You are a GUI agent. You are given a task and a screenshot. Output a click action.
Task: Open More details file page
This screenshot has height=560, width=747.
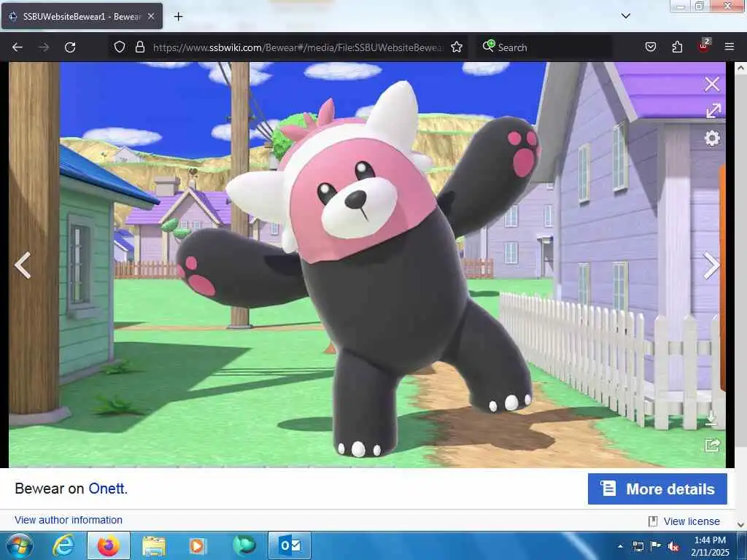657,489
